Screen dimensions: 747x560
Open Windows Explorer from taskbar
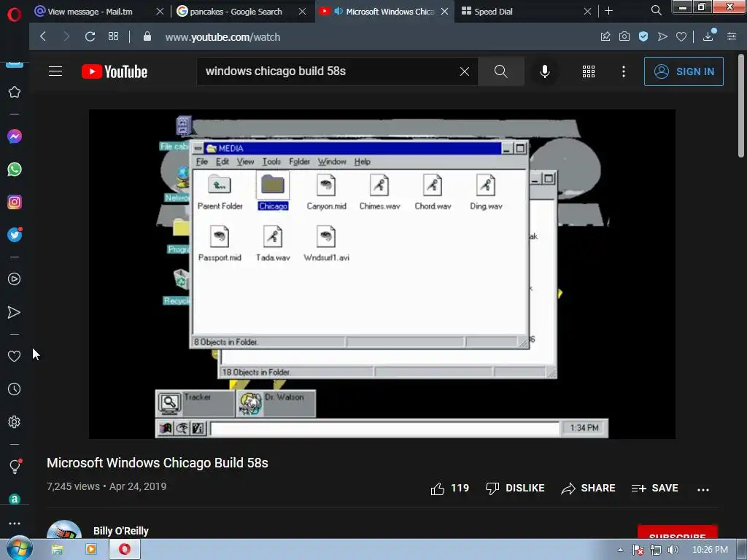[x=58, y=550]
